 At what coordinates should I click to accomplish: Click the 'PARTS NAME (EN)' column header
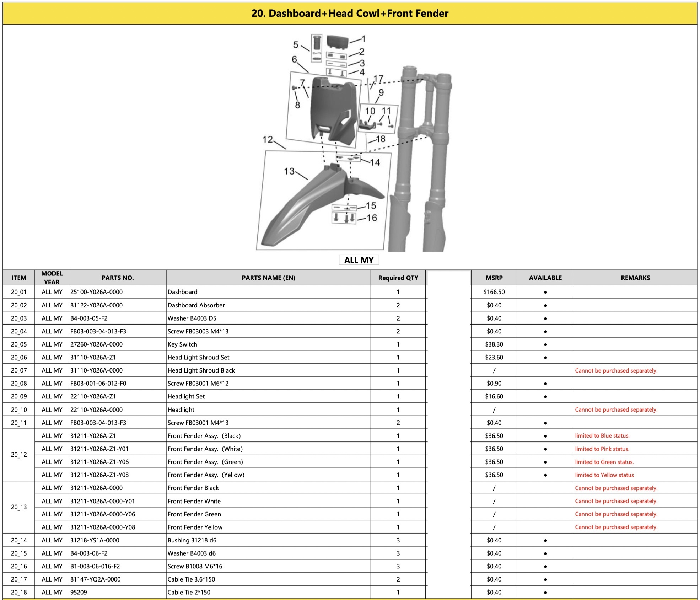[268, 278]
